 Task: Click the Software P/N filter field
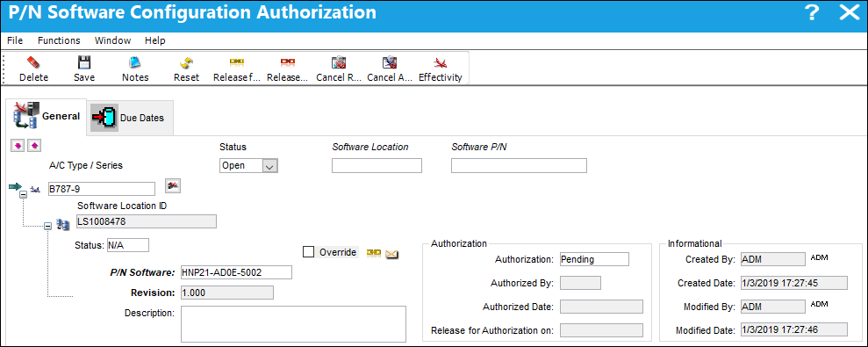519,165
